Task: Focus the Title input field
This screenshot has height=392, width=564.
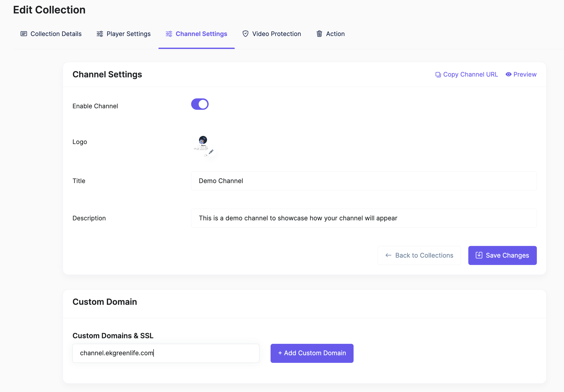Action: click(x=363, y=181)
